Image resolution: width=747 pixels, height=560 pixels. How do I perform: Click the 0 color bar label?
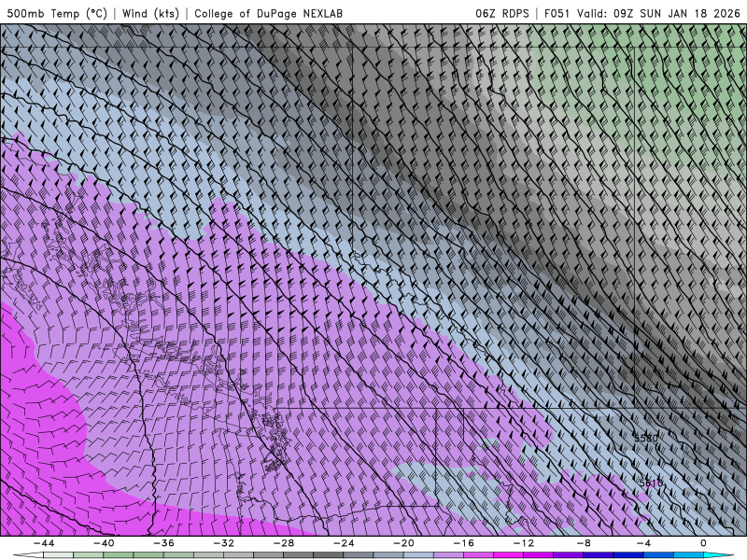[x=704, y=543]
